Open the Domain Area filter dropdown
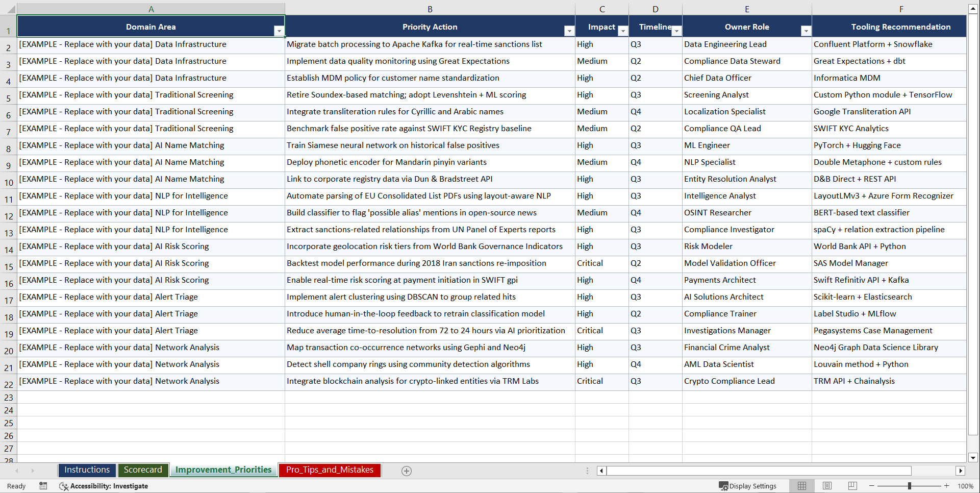This screenshot has width=980, height=493. pyautogui.click(x=279, y=31)
